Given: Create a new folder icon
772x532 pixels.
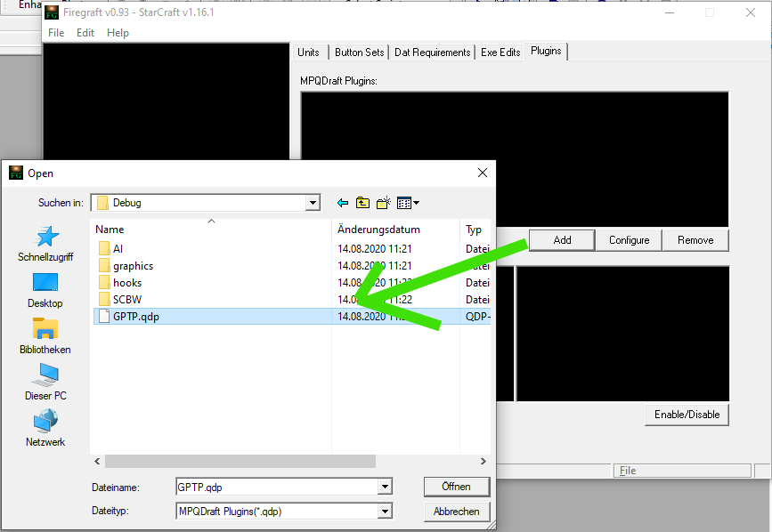Looking at the screenshot, I should tap(383, 203).
